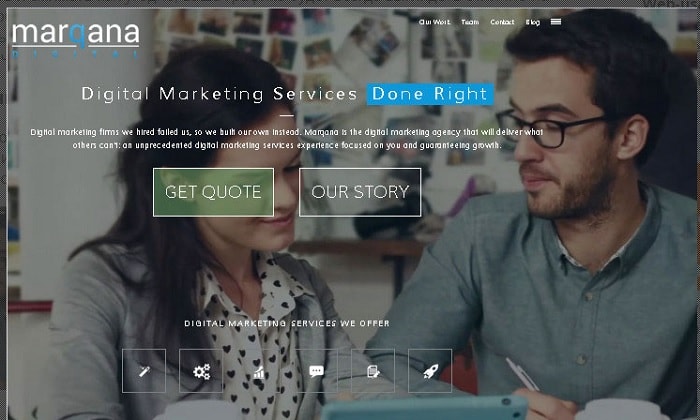
Task: Click the OUR STORY button
Action: coord(360,192)
